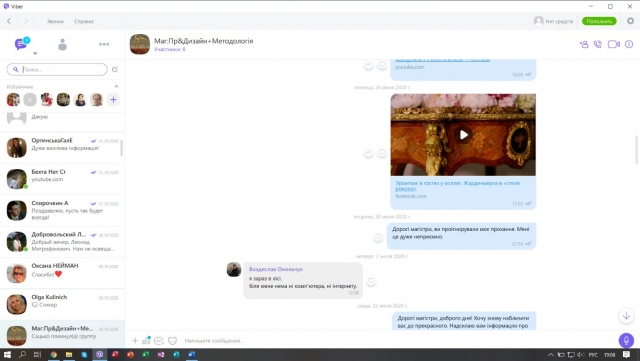The width and height of the screenshot is (640, 361).
Task: Expand the chats filter dropdown arrow
Action: click(35, 53)
